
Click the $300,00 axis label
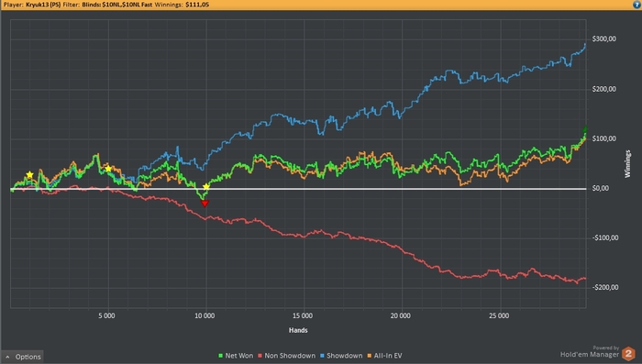(x=603, y=39)
